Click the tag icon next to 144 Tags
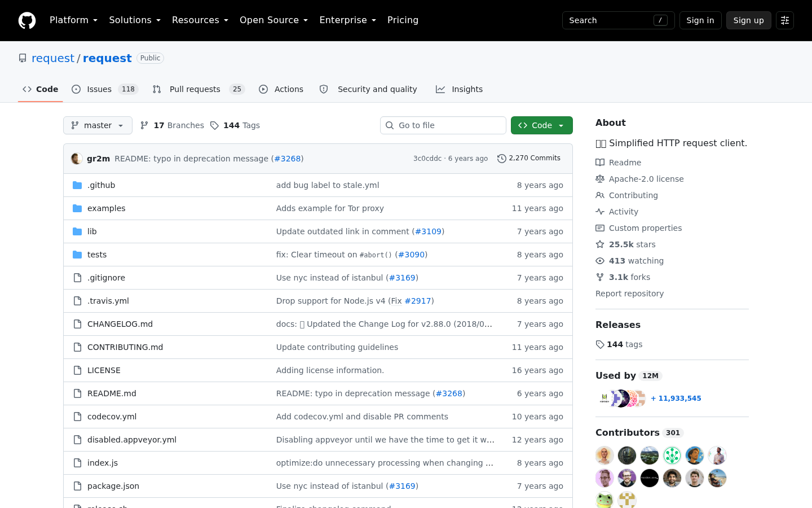This screenshot has width=812, height=508. pos(214,125)
